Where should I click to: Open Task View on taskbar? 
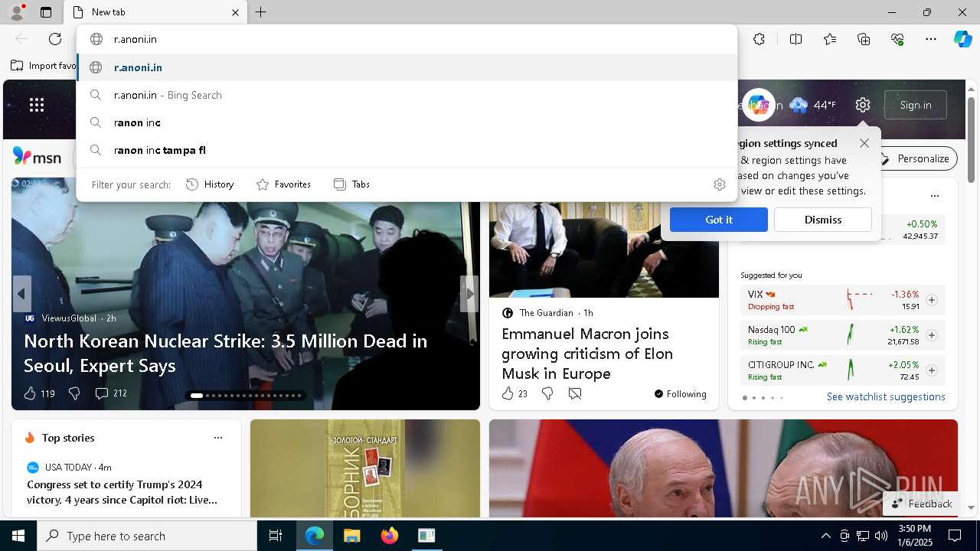[276, 536]
